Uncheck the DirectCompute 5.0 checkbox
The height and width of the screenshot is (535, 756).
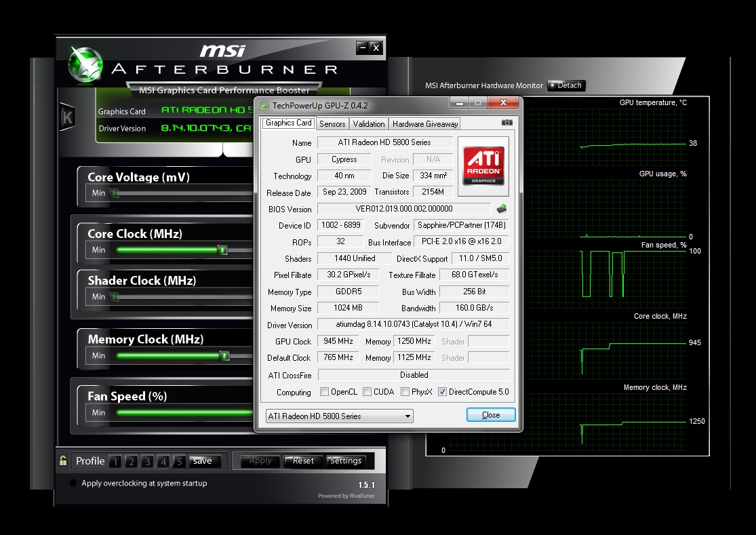443,392
